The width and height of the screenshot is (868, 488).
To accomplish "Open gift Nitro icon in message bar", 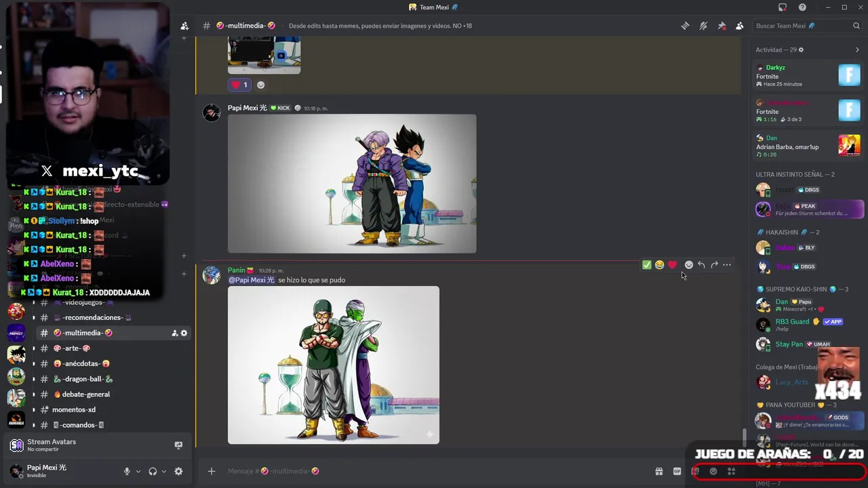I will (658, 471).
